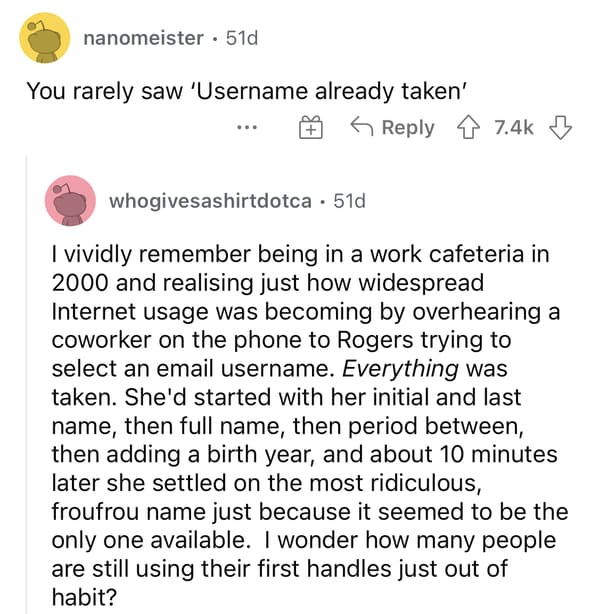Click the year 2000 in the reply
The image size is (599, 614).
(80, 283)
